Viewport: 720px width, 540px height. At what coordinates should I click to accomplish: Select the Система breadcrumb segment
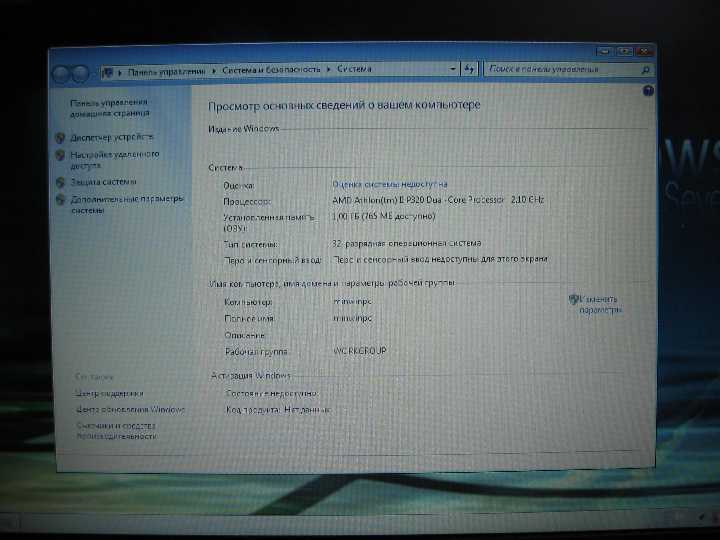coord(354,69)
